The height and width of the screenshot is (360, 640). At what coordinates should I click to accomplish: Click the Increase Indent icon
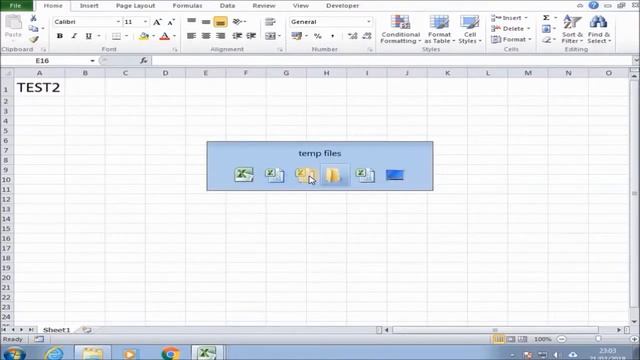click(251, 36)
